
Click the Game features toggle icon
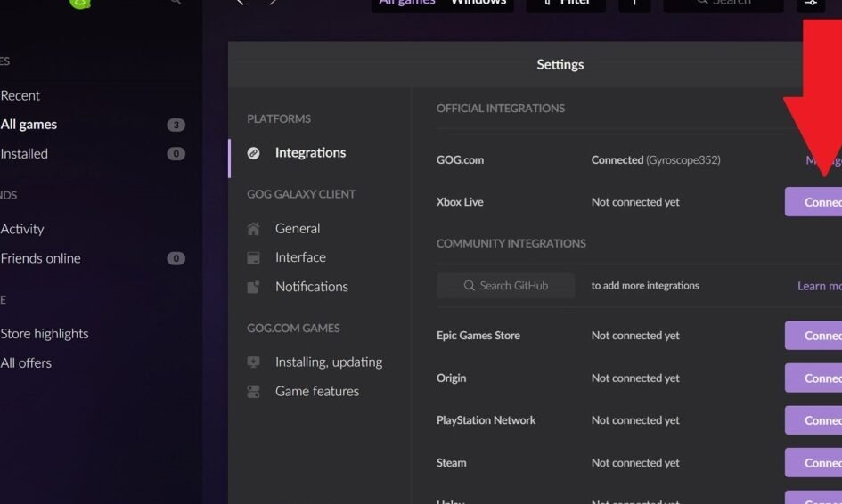[253, 391]
